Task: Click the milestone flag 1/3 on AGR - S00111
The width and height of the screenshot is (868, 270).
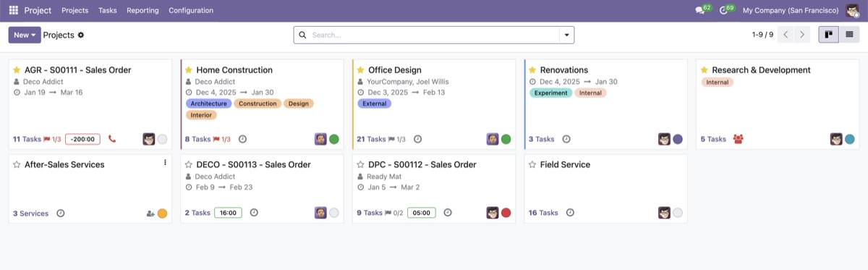Action: [x=52, y=139]
